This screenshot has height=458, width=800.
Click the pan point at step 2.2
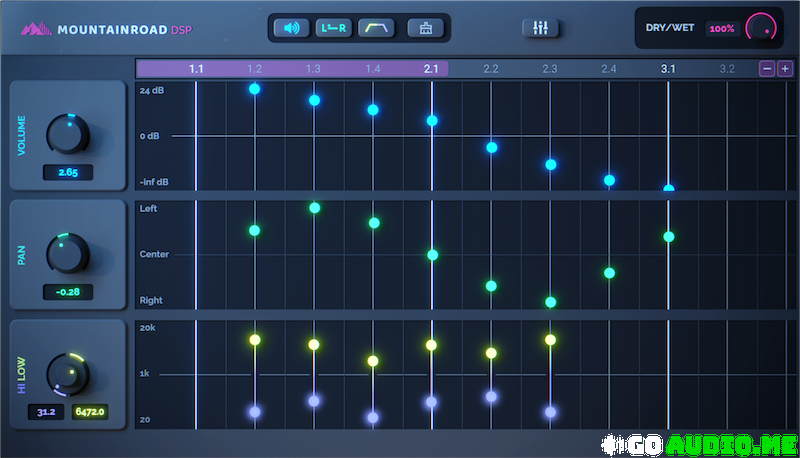coord(491,286)
